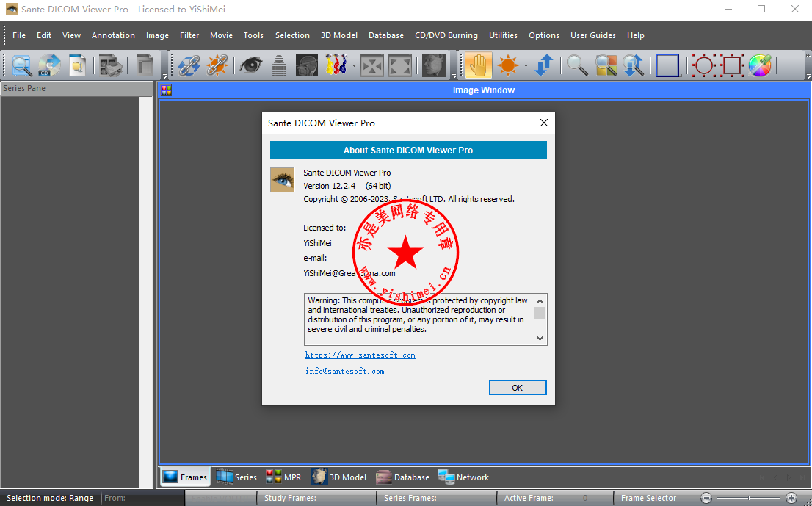Click the print images toolbar icon
This screenshot has width=812, height=506.
point(111,65)
